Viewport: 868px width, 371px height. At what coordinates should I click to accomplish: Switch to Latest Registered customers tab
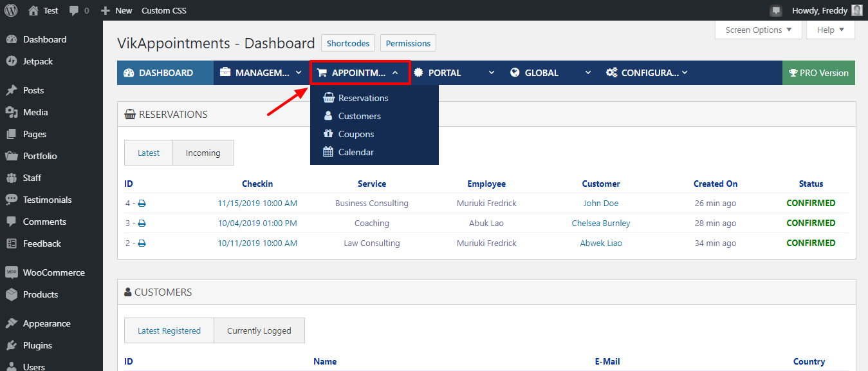tap(169, 330)
